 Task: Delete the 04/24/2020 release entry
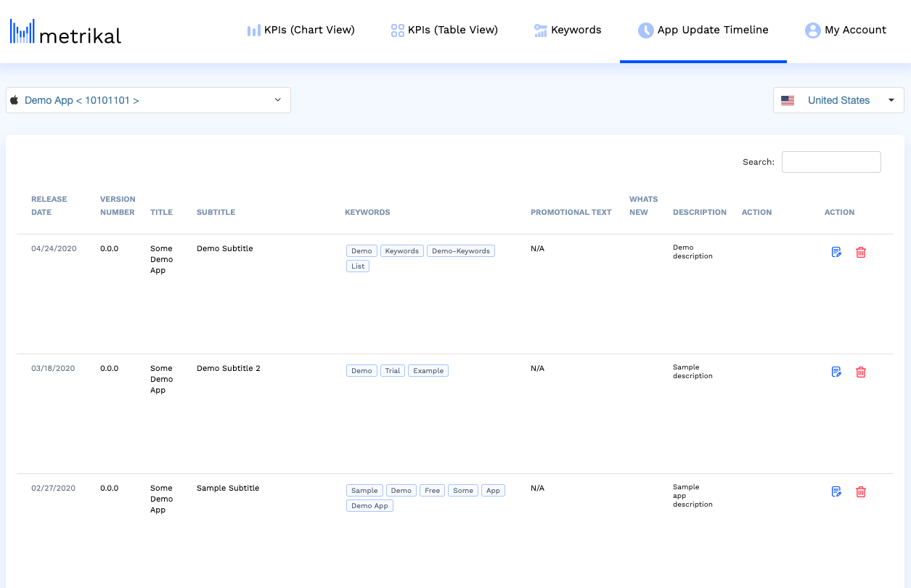tap(861, 253)
